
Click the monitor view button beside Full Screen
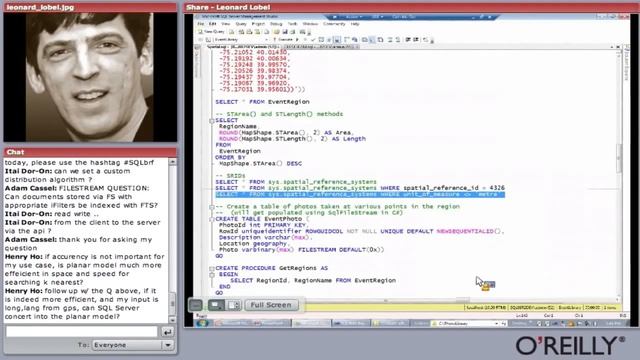[216, 305]
